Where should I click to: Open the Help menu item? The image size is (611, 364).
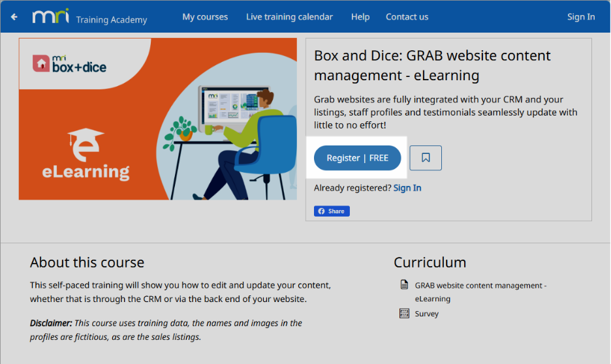(x=360, y=17)
